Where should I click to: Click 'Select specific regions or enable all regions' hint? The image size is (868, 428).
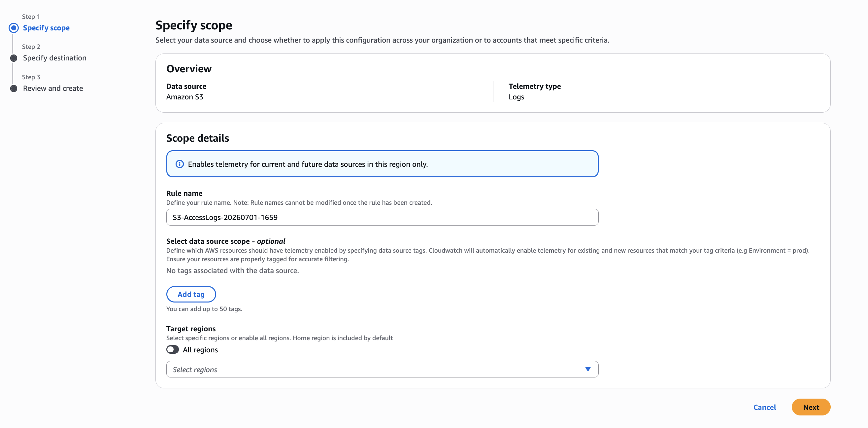click(279, 338)
